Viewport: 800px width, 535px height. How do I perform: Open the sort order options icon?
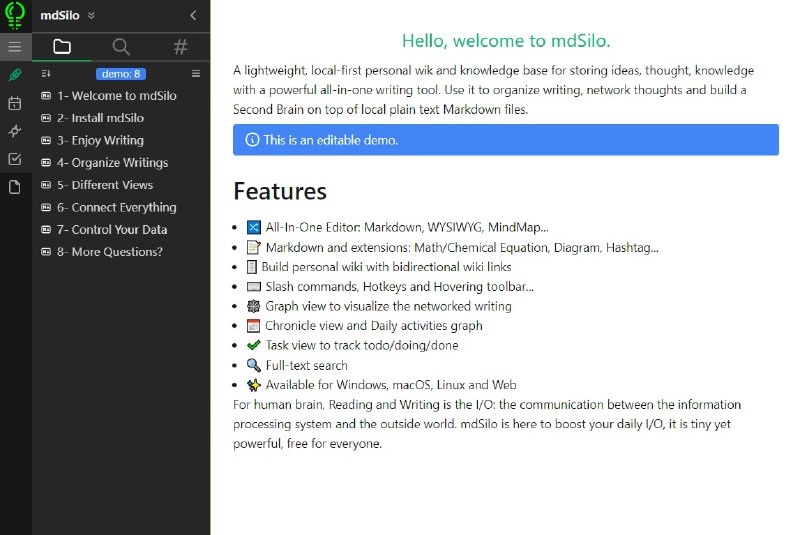coord(46,74)
